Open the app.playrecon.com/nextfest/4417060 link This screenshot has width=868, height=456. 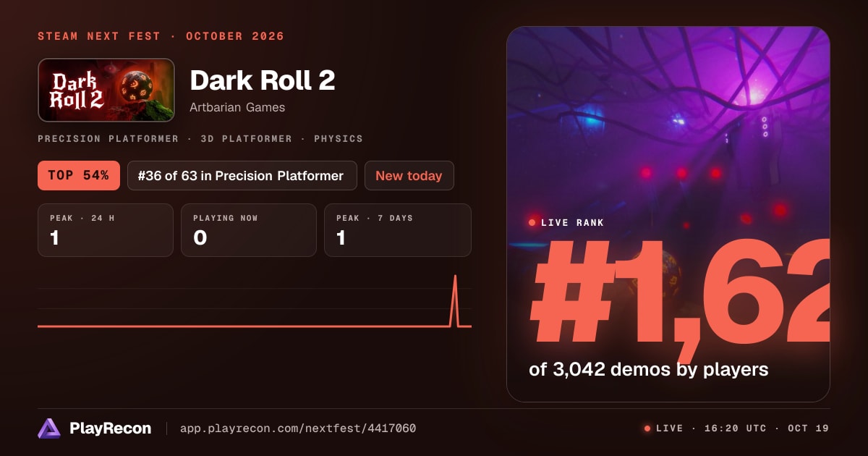(x=298, y=428)
